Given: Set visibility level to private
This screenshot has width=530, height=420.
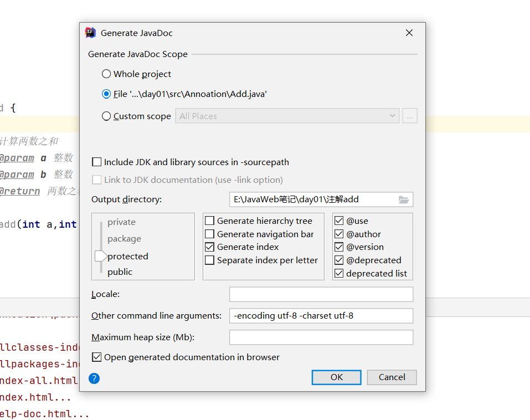Looking at the screenshot, I should pos(121,222).
